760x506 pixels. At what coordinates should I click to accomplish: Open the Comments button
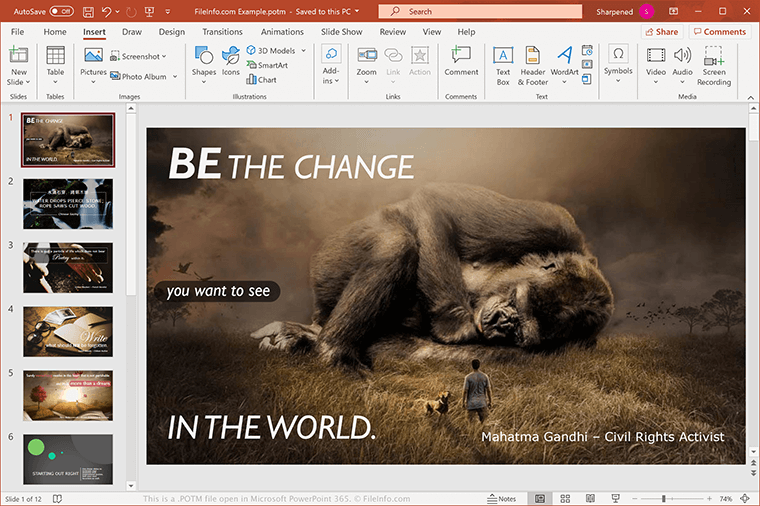[x=719, y=32]
